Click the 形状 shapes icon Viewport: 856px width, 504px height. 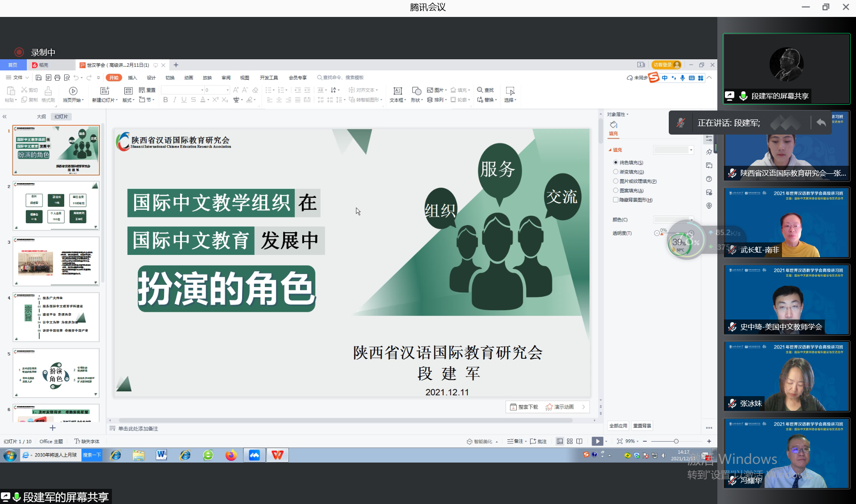pos(416,91)
